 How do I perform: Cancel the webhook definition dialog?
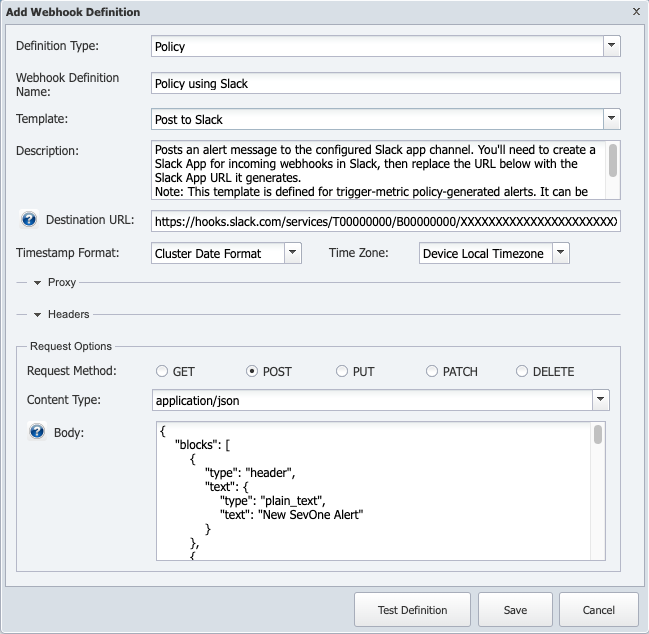[599, 610]
